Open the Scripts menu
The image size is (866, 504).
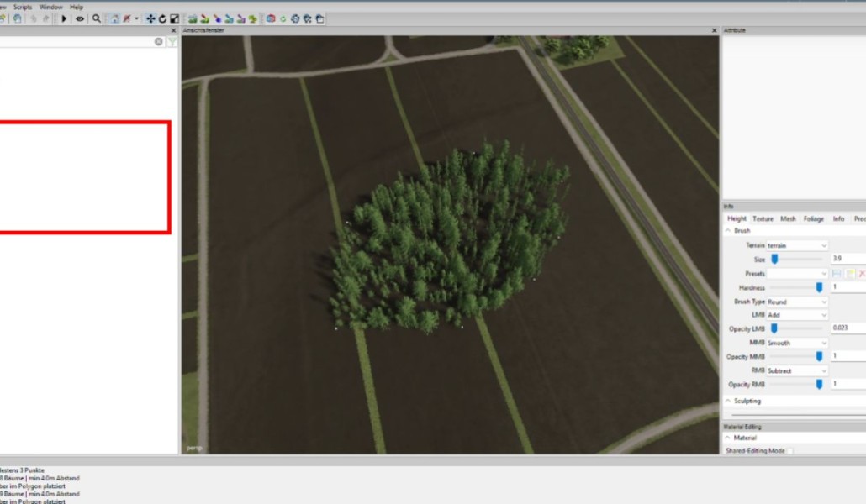coord(23,7)
